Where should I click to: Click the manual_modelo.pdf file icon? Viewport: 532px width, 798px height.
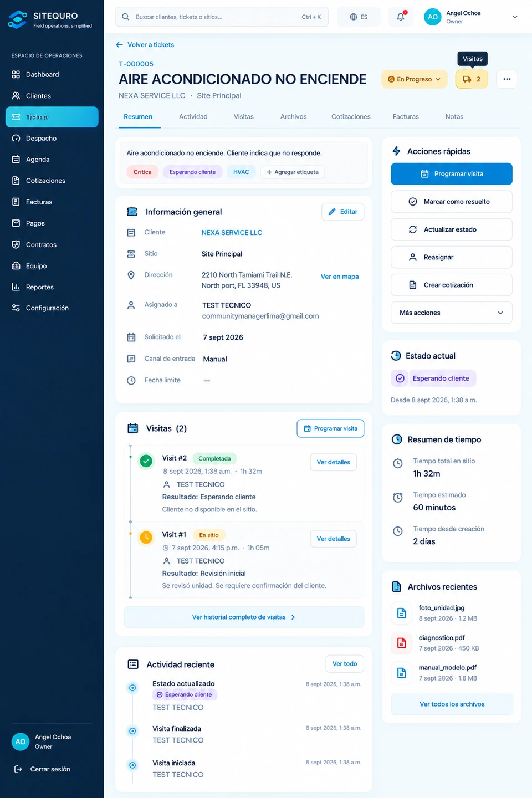(401, 673)
